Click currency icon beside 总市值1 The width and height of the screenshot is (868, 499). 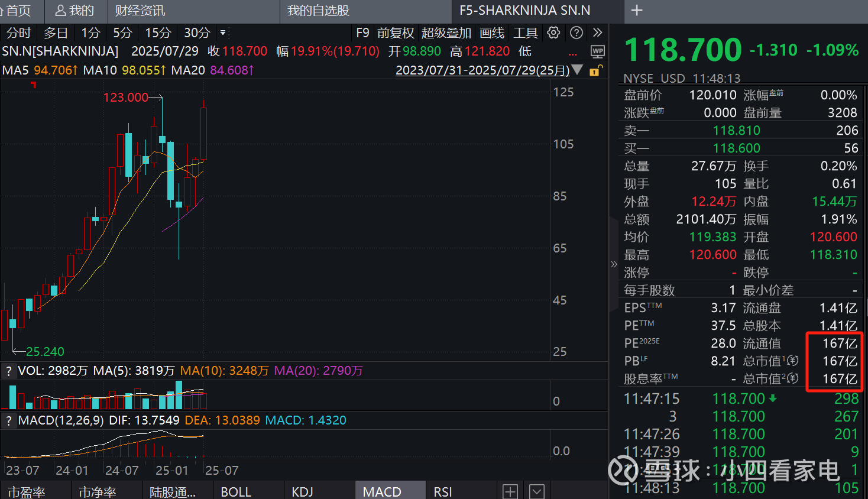[793, 361]
